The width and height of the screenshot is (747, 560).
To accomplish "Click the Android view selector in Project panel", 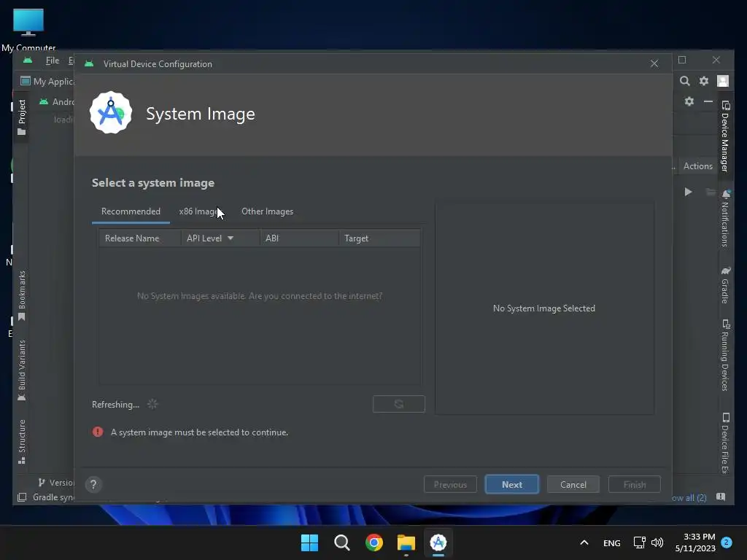I will tap(57, 101).
